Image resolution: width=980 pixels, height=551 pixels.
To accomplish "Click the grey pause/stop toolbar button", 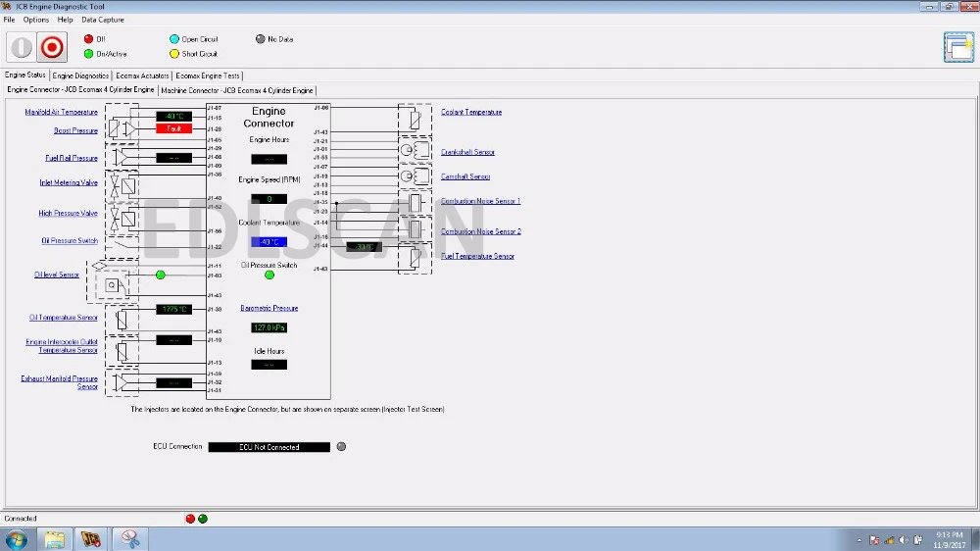I will (x=22, y=47).
